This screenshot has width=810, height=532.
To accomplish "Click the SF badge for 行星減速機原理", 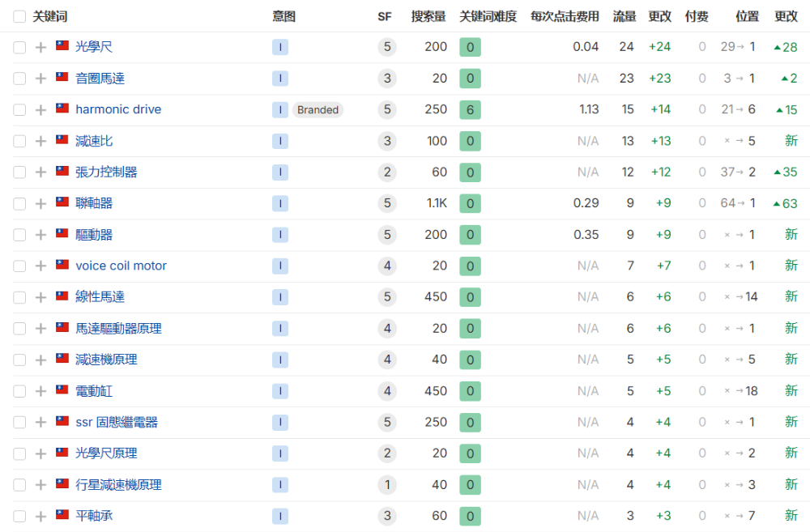I will click(387, 485).
